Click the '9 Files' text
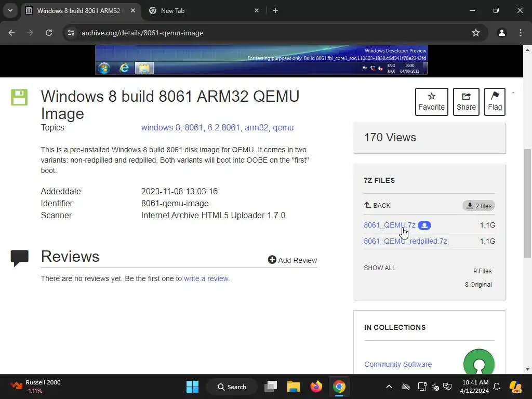This screenshot has width=532, height=399. point(482,271)
